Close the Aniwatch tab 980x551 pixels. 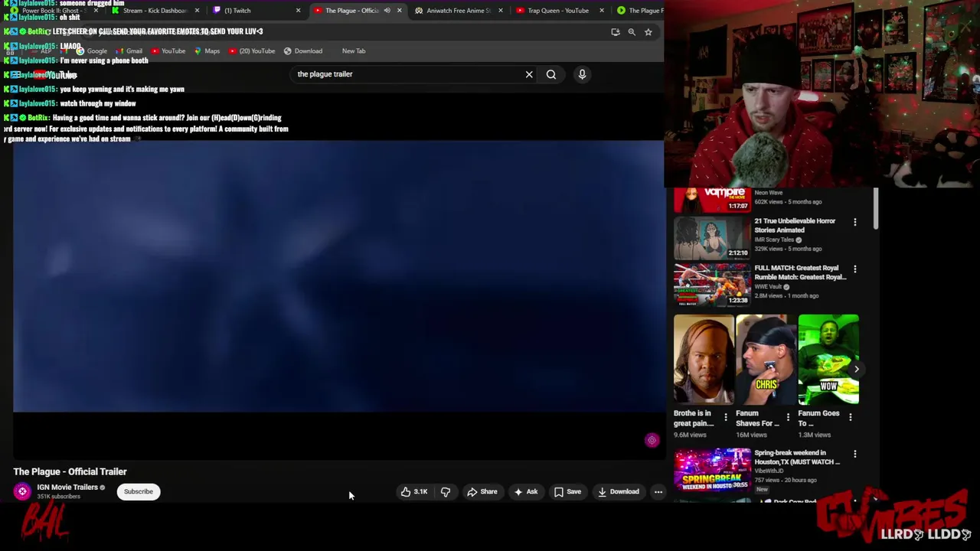click(x=501, y=11)
